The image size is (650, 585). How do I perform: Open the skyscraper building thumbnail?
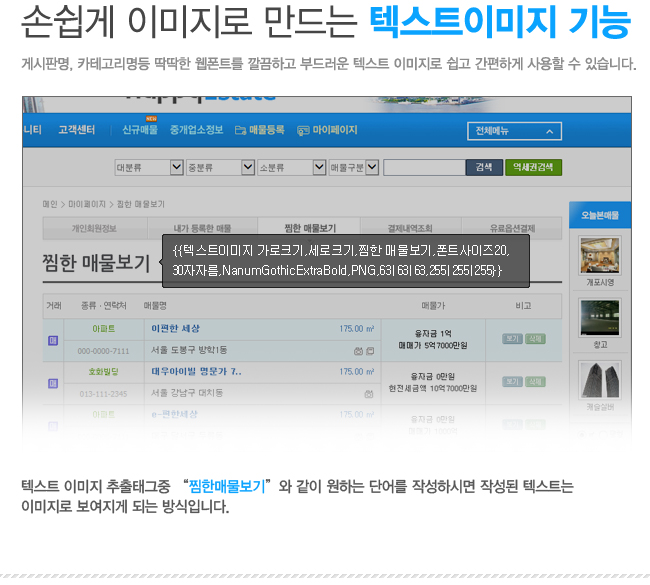(600, 380)
